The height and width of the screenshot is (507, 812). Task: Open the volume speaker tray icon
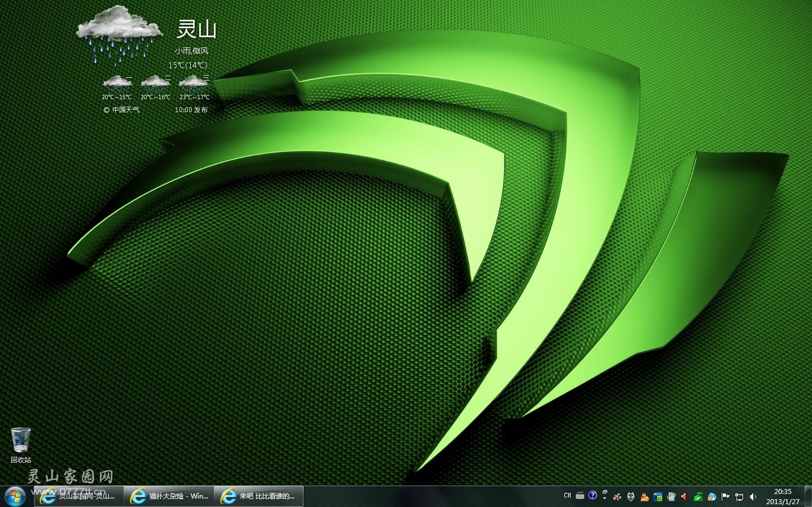point(753,497)
